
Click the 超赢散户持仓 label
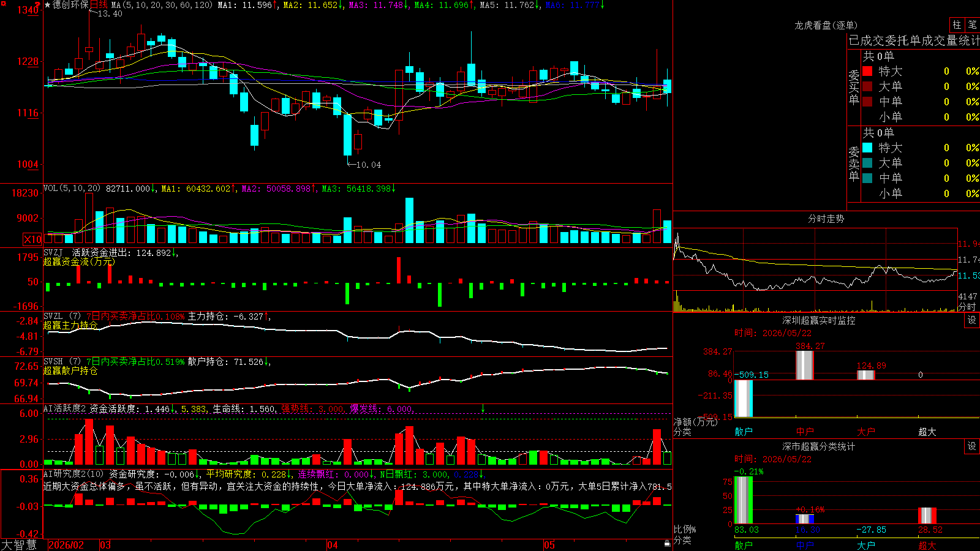pyautogui.click(x=70, y=371)
